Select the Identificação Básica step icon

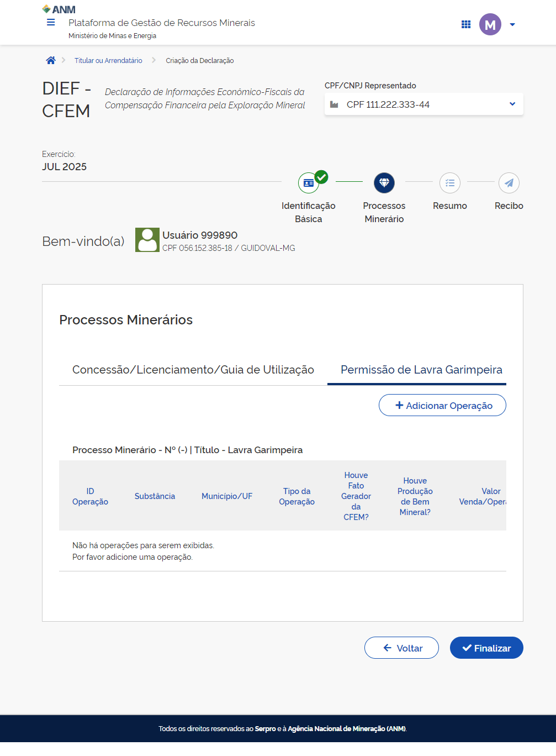pos(309,183)
